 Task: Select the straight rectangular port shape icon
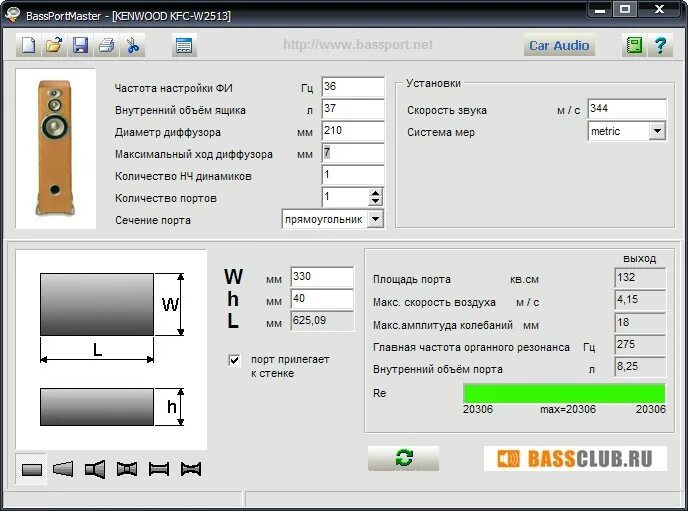pos(32,469)
